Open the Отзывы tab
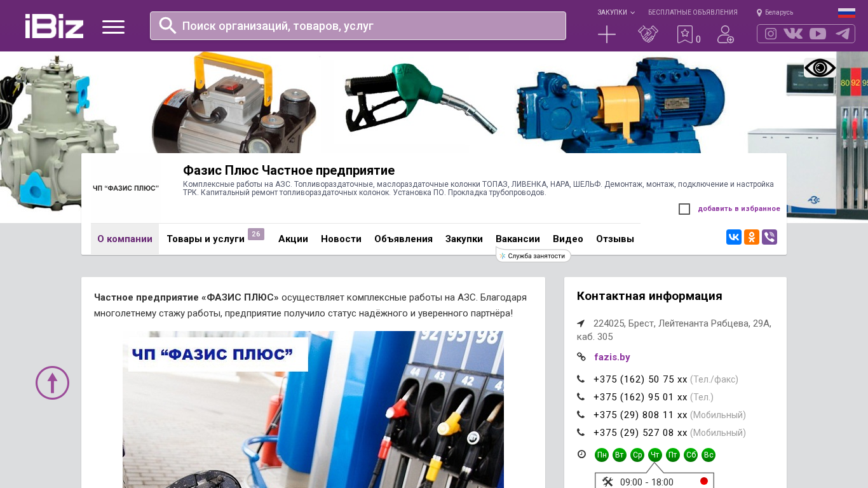This screenshot has width=868, height=488. 615,239
